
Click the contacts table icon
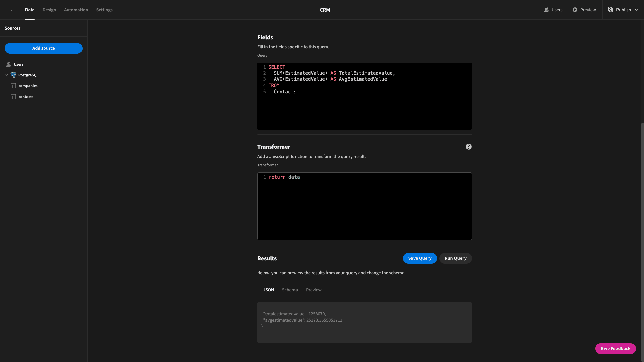(x=13, y=97)
